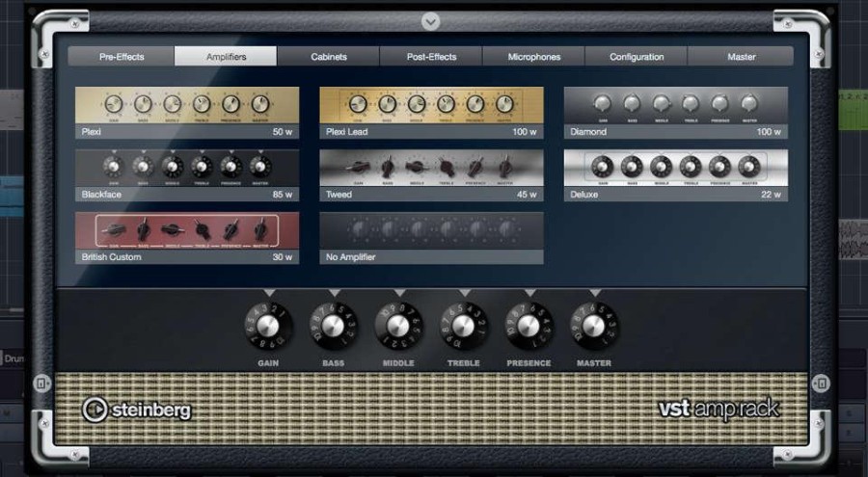
Task: Open the Post-Effects tab
Action: [431, 57]
